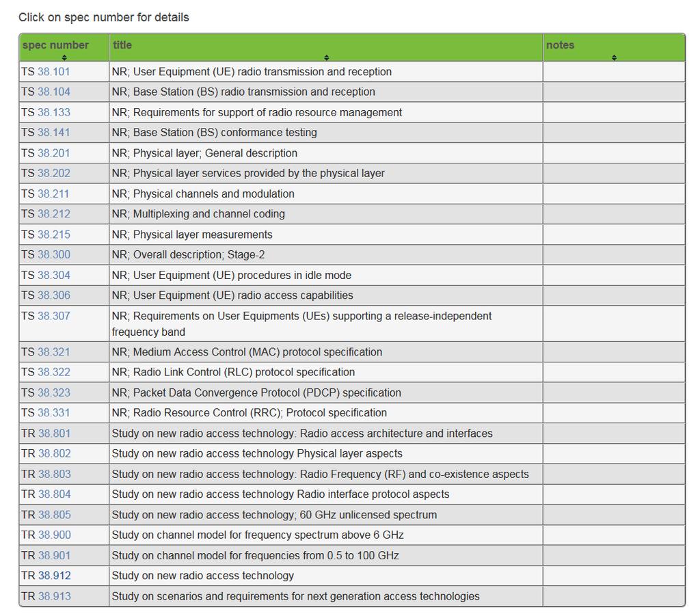Select title 'NR; User Equipment (UE) radio transmission and reception'
The height and width of the screenshot is (614, 700).
click(252, 71)
